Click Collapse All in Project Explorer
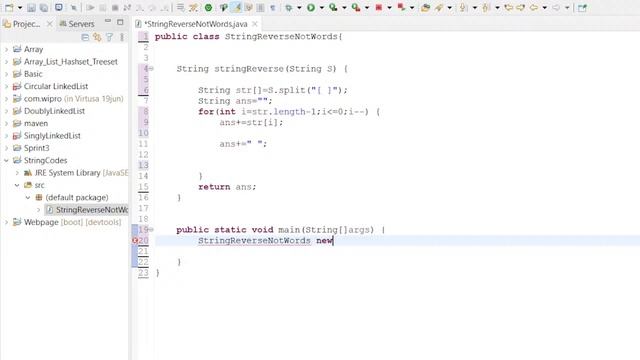The height and width of the screenshot is (360, 640). 85,38
